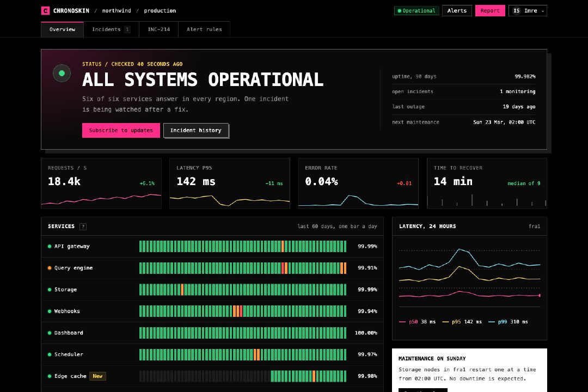Click the 'Status / checked 40 seconds ago' line

coord(132,64)
